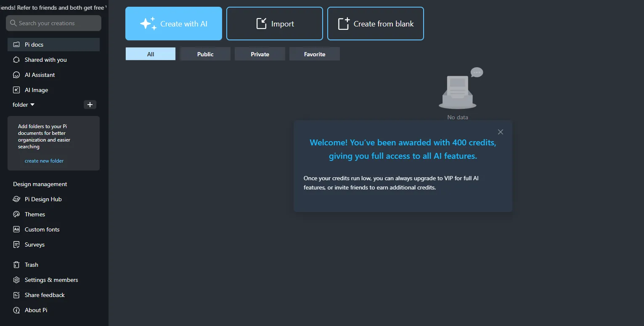Click the Trash bin icon
Image resolution: width=644 pixels, height=326 pixels.
click(16, 265)
